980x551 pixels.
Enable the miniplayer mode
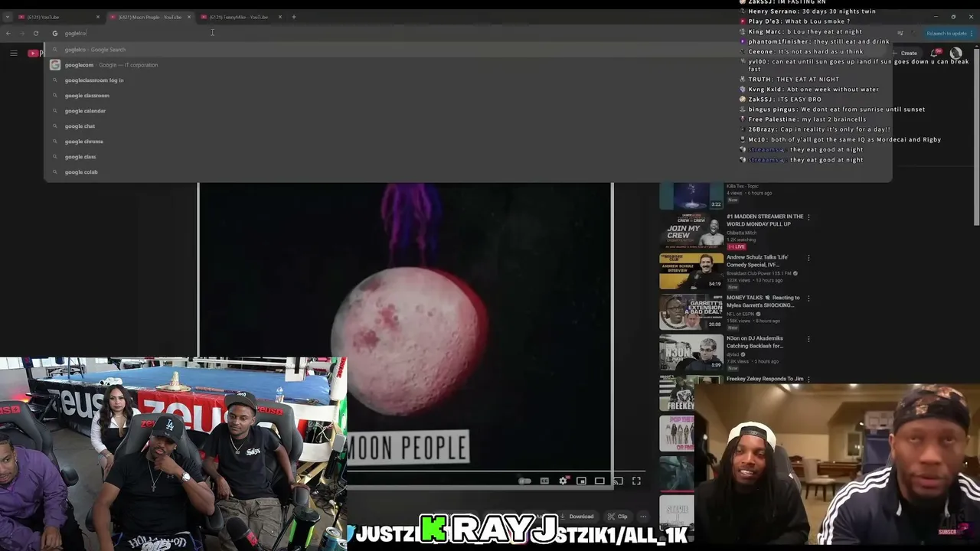[x=582, y=481]
